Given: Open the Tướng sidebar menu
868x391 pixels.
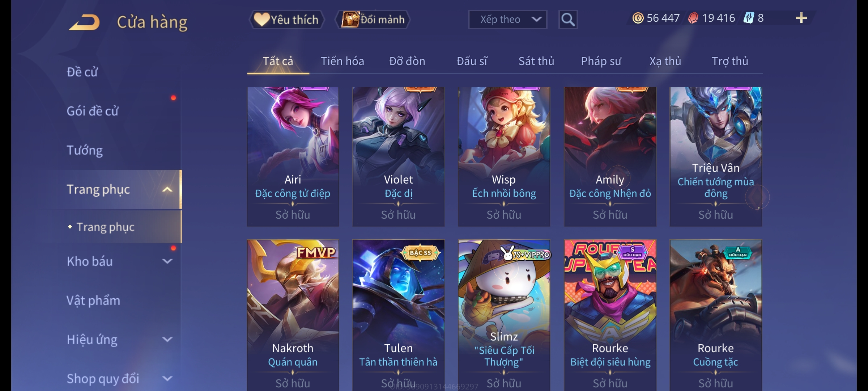Looking at the screenshot, I should (x=85, y=150).
